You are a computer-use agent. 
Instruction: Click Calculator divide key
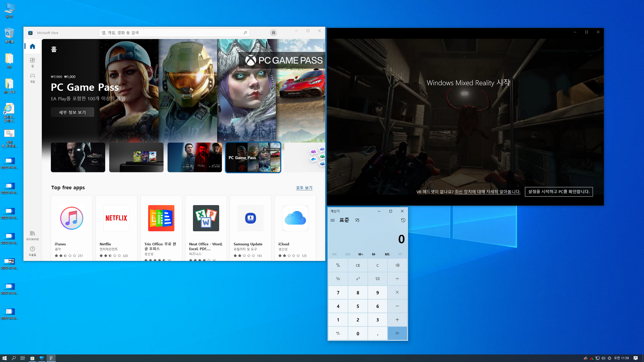coord(397,279)
